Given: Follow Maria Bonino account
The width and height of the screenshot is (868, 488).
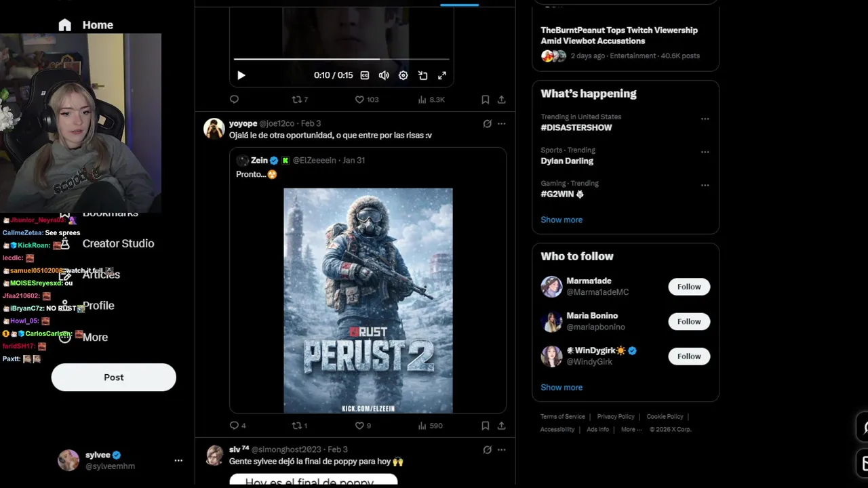Looking at the screenshot, I should (x=689, y=321).
